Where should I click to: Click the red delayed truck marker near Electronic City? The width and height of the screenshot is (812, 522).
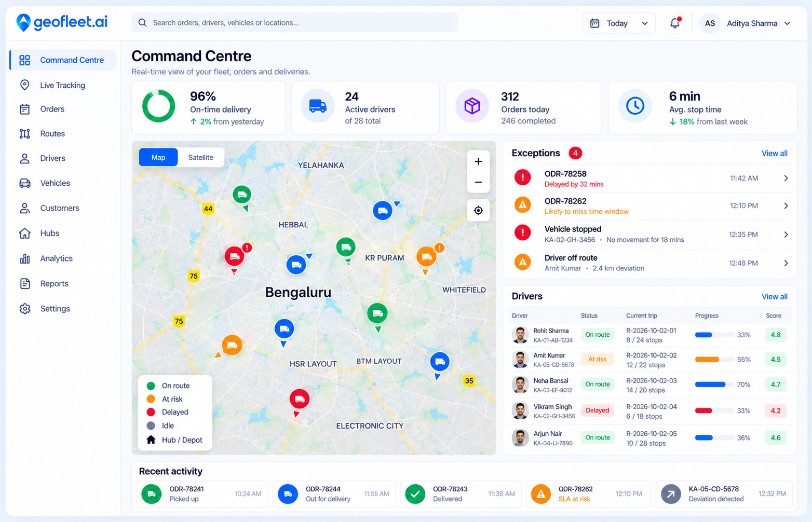point(299,399)
